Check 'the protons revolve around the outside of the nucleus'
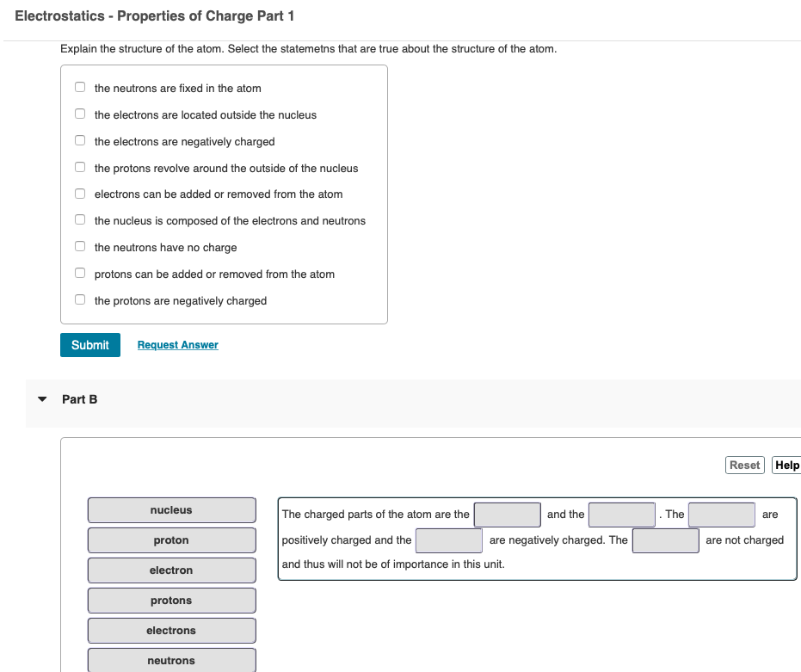Viewport: 801px width, 672px height. point(79,166)
